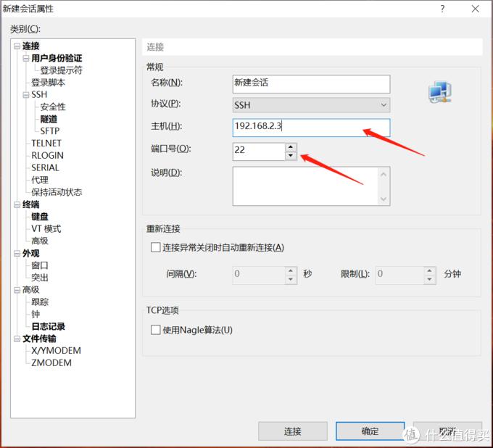Click the limit minutes down arrow
The image size is (493, 448).
430,280
